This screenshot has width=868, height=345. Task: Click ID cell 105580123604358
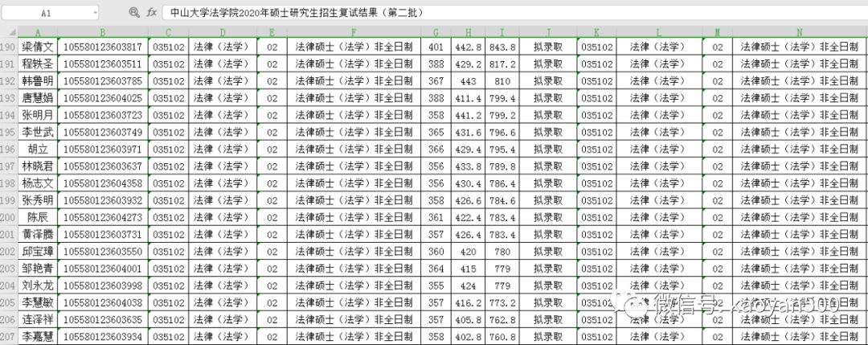pos(103,183)
